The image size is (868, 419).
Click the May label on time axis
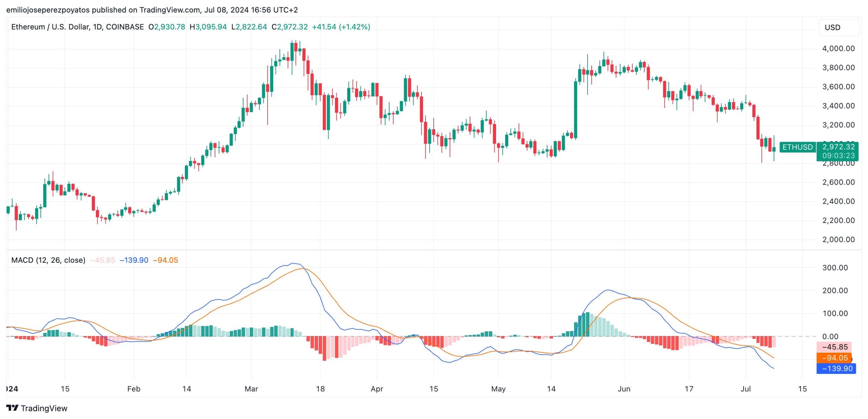[x=498, y=389]
